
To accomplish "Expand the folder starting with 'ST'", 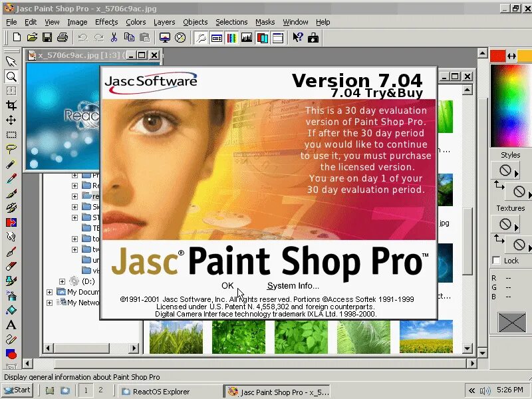I will click(x=74, y=217).
